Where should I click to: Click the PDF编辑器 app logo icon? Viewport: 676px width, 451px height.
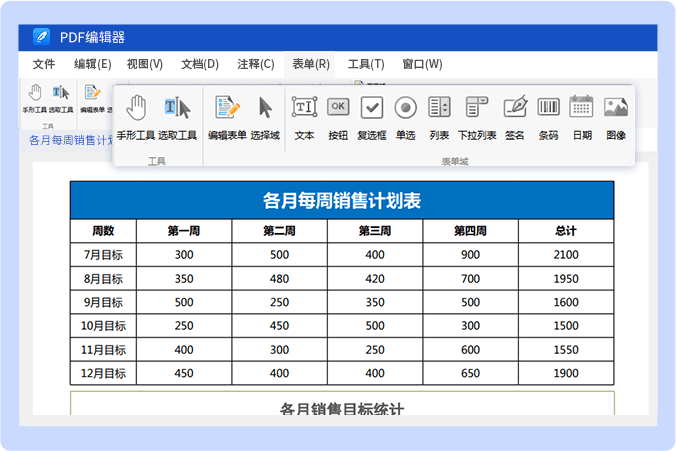click(x=41, y=37)
